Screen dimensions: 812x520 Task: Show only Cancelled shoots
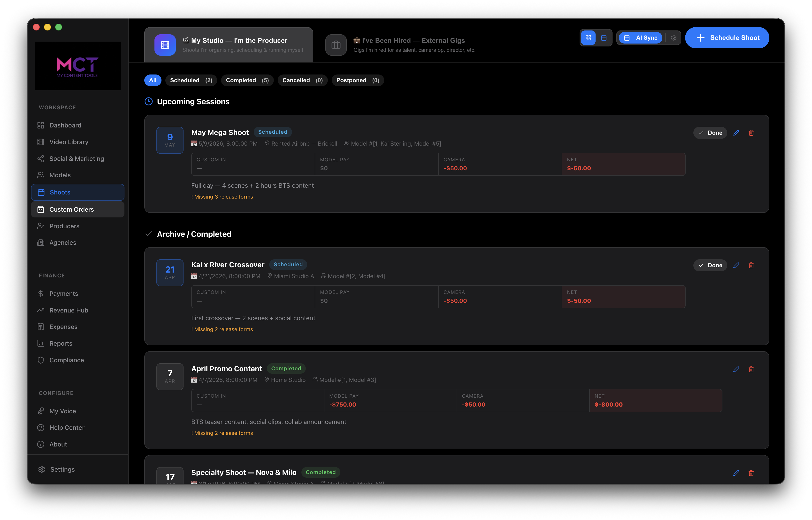click(x=302, y=80)
